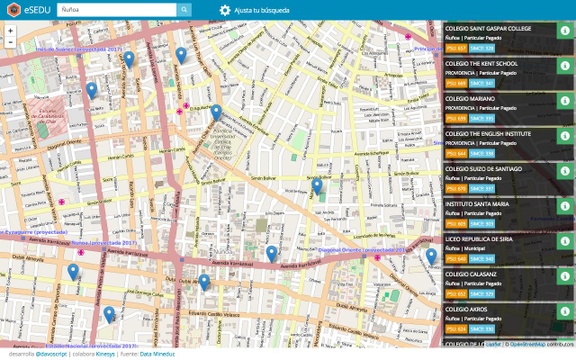Zoom in with the map plus button
This screenshot has height=360, width=576.
click(x=10, y=31)
